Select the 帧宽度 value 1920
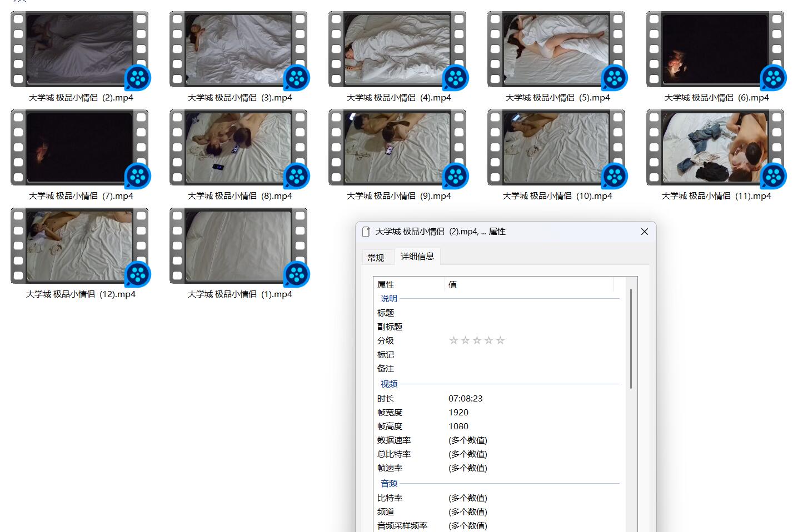The width and height of the screenshot is (793, 532). [x=458, y=413]
